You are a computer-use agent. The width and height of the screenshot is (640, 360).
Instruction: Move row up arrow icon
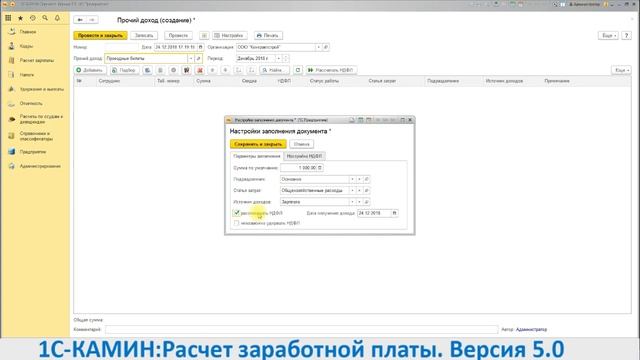(212, 70)
